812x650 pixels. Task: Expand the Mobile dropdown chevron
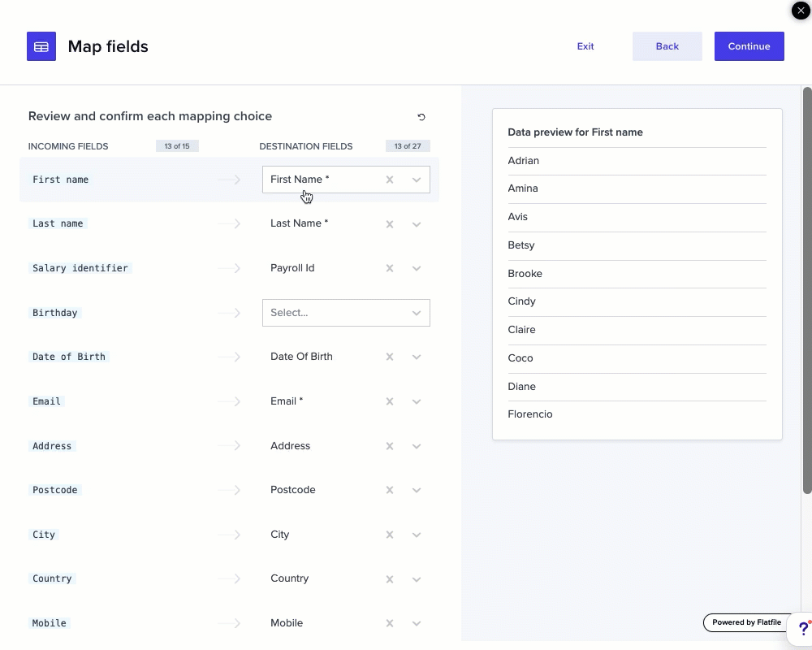click(x=417, y=623)
